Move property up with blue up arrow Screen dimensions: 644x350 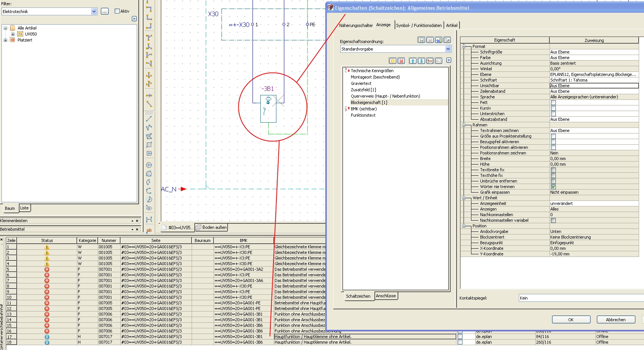[x=412, y=61]
